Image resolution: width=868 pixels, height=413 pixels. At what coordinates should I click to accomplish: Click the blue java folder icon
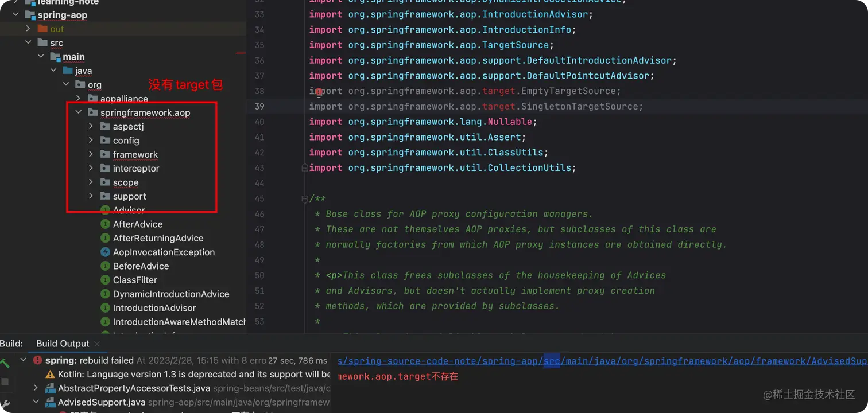(68, 71)
